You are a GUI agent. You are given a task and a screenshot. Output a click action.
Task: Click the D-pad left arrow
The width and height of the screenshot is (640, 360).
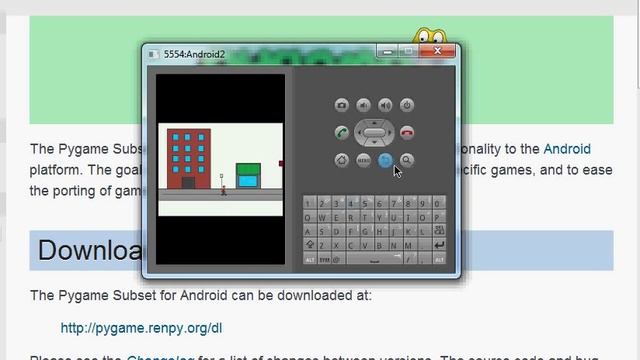point(359,133)
